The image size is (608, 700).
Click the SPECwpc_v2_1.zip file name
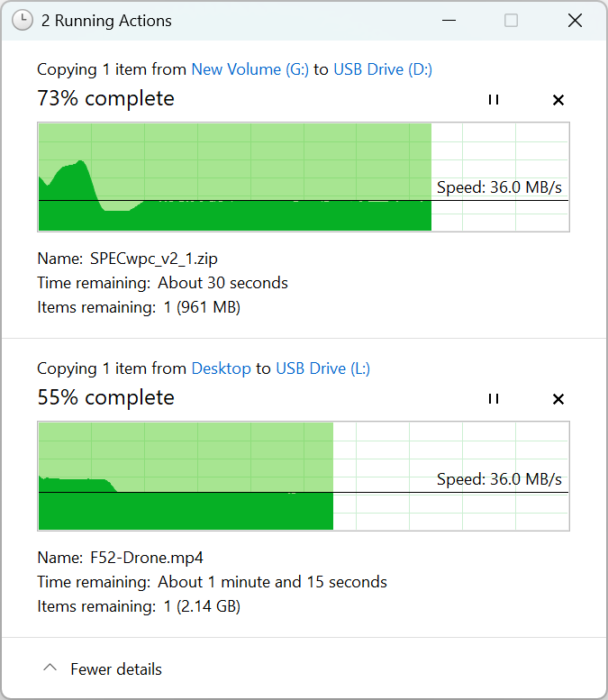tap(154, 259)
